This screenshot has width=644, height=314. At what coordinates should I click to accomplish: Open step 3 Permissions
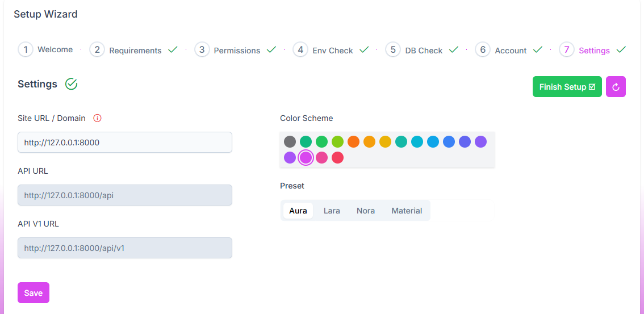[x=202, y=50]
